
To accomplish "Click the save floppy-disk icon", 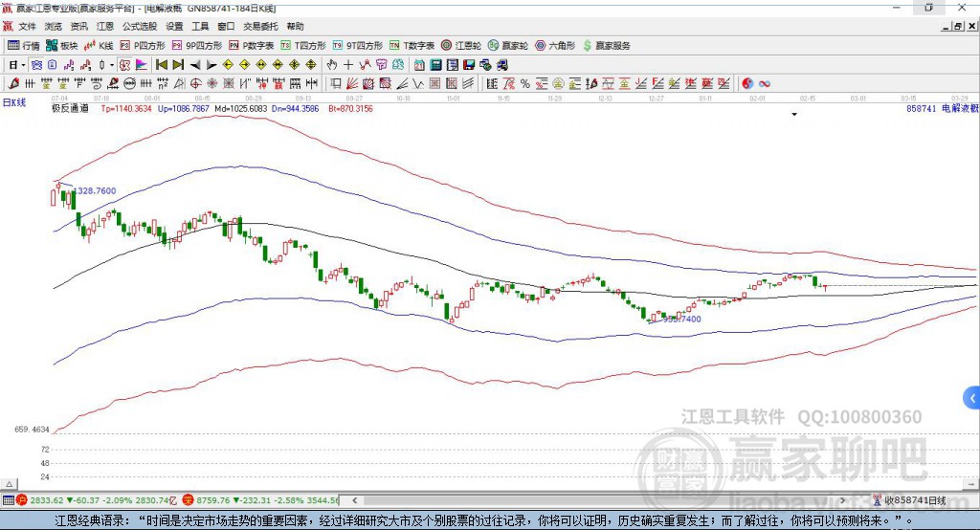I will point(469,65).
